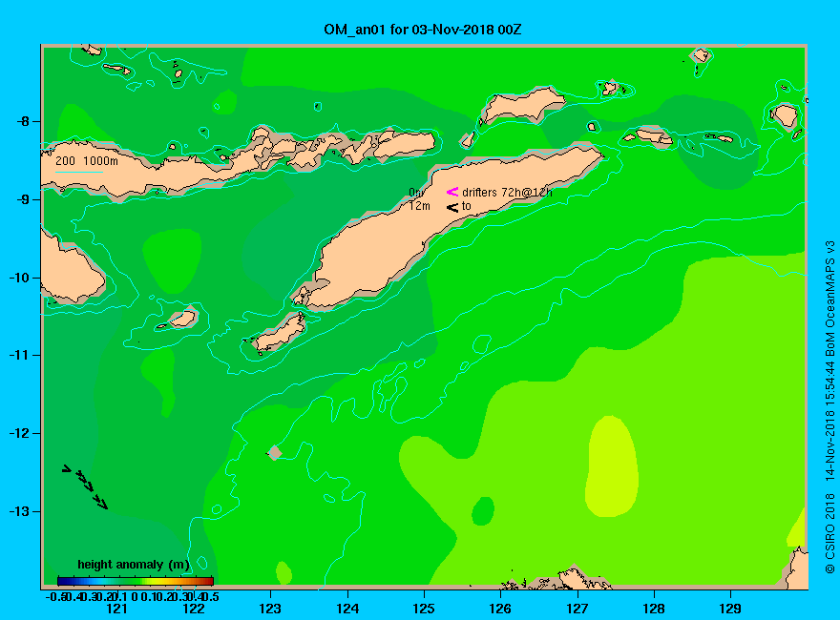The image size is (840, 620).
Task: Click the yellow-green anomaly patch near 127.5
Action: click(612, 465)
